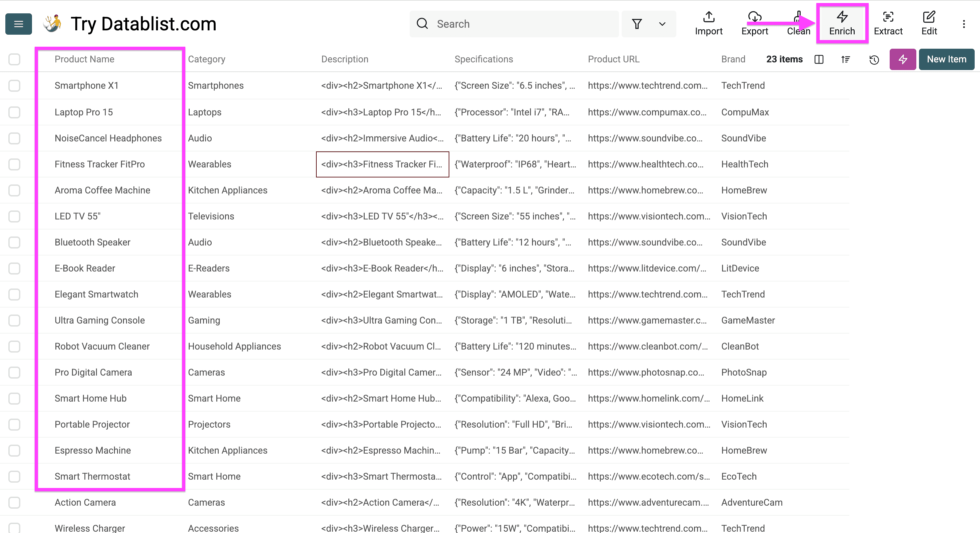
Task: Click the purple lightning enrichment button
Action: pyautogui.click(x=902, y=59)
